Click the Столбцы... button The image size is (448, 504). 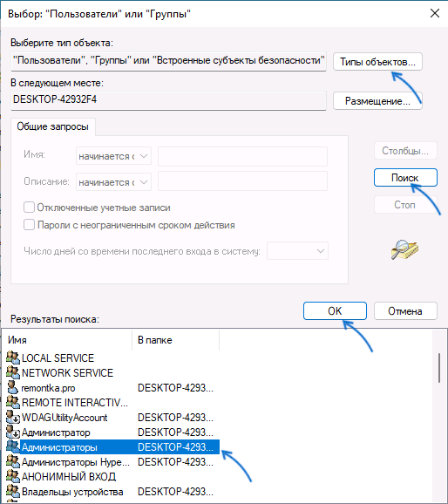click(405, 151)
